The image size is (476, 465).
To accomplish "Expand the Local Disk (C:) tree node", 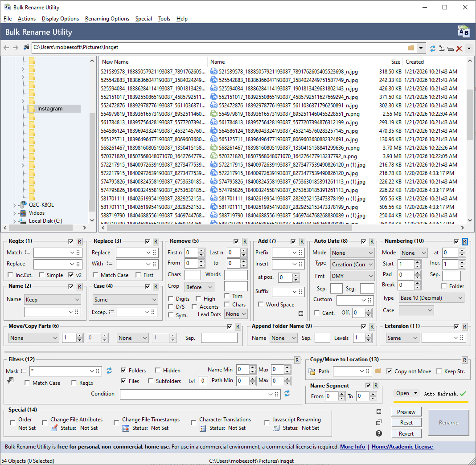I will (15, 221).
